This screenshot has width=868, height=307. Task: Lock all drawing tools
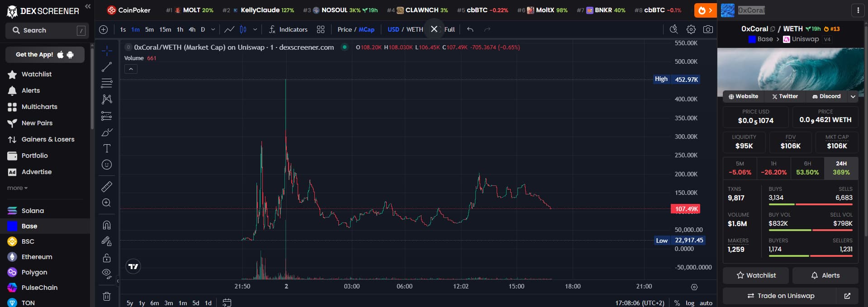coord(107,258)
